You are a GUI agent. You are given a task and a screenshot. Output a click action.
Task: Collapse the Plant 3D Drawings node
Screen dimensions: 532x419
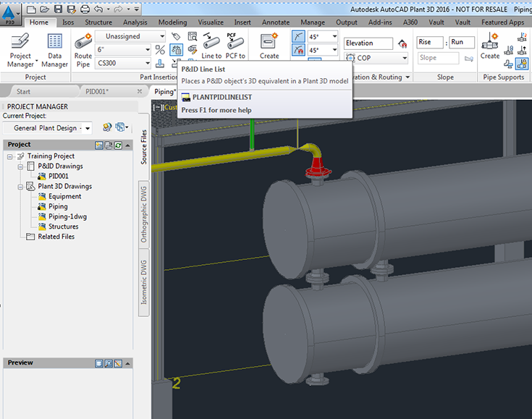tap(20, 187)
